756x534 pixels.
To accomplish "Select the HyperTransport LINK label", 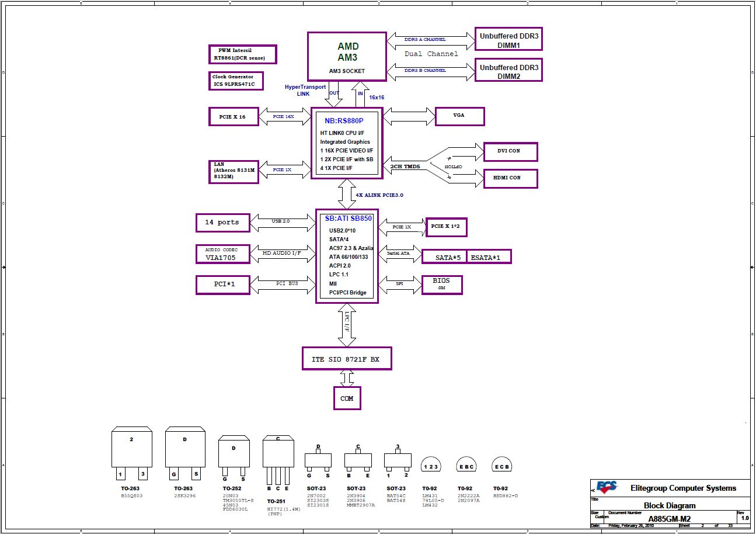I will [305, 90].
